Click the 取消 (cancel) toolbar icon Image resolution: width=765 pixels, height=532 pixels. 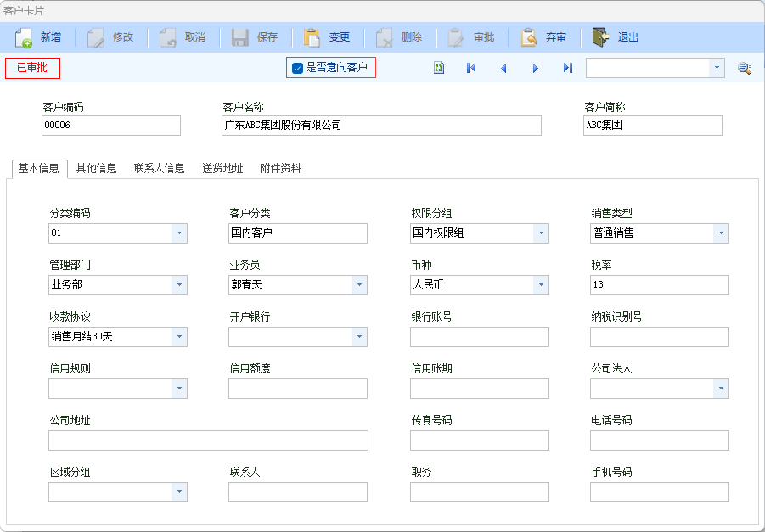point(168,37)
